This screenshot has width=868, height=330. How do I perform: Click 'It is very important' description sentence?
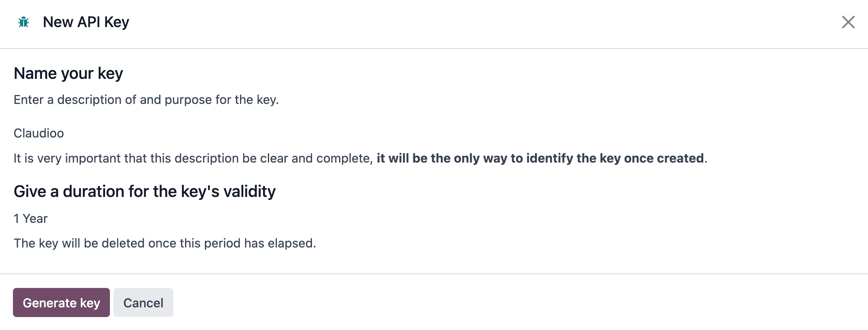(x=360, y=158)
